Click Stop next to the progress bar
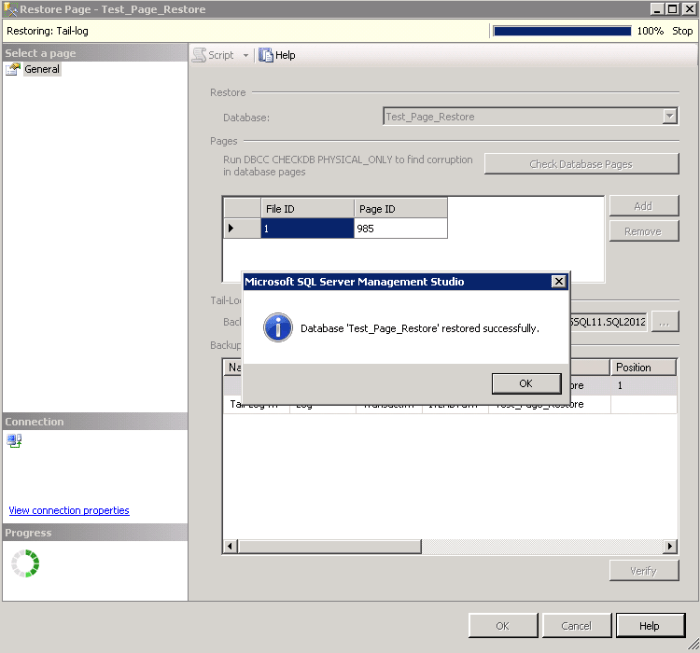 tap(682, 31)
